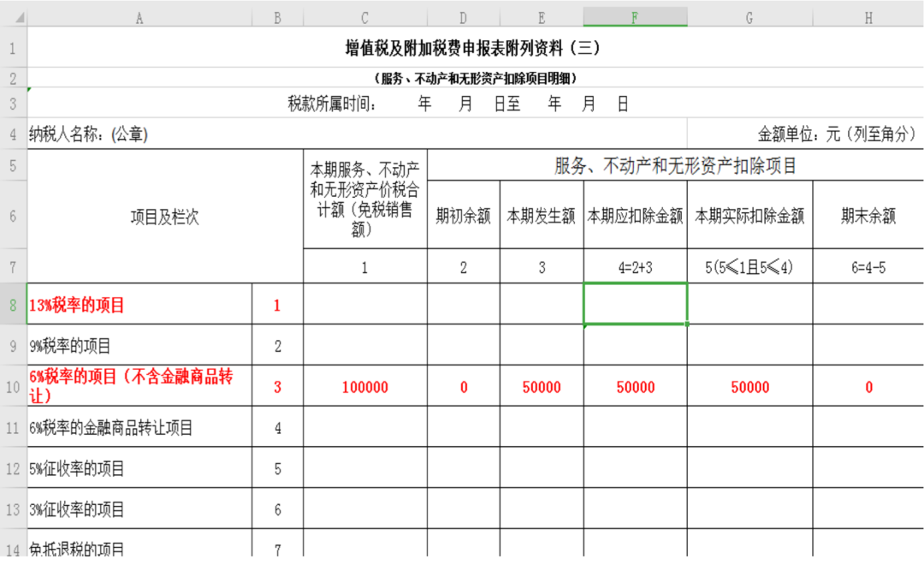Select column A header

point(139,18)
